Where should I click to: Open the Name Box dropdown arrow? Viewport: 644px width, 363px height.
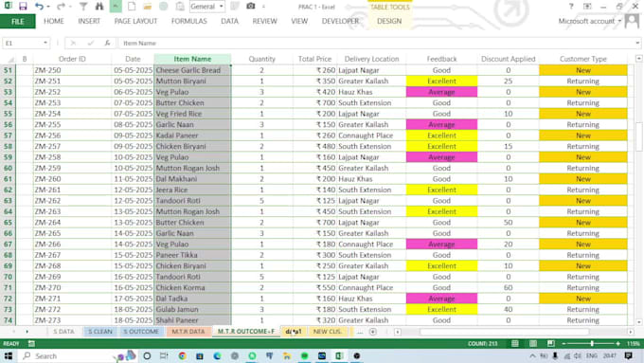[45, 43]
